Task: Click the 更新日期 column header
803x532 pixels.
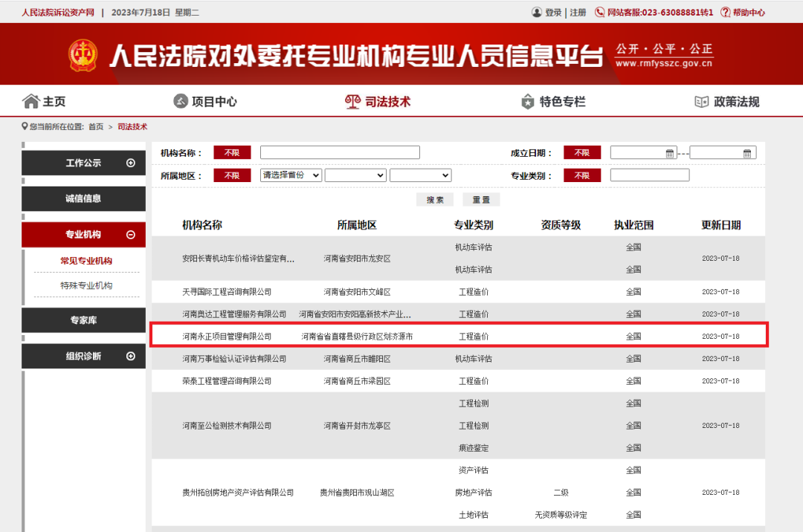Action: pos(721,225)
